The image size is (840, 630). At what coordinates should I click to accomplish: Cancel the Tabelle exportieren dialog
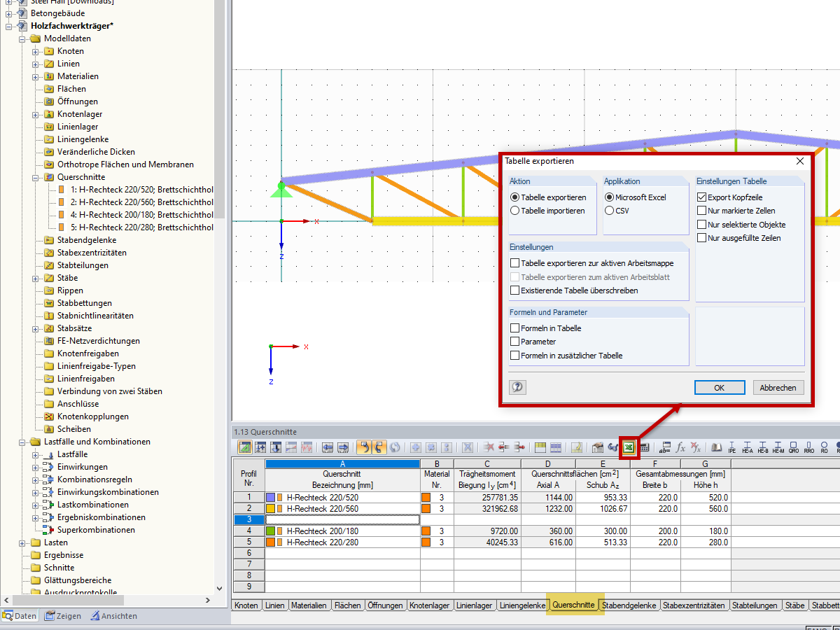point(778,387)
